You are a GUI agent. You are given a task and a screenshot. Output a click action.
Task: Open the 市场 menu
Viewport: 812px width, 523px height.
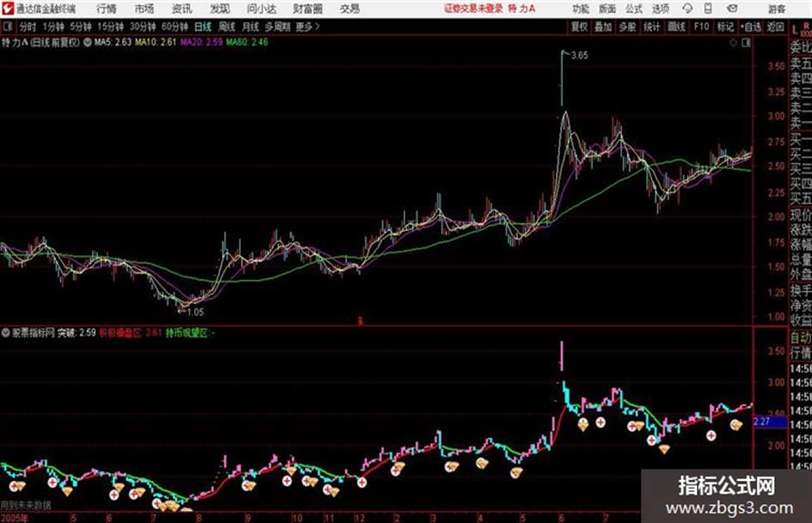pyautogui.click(x=144, y=9)
